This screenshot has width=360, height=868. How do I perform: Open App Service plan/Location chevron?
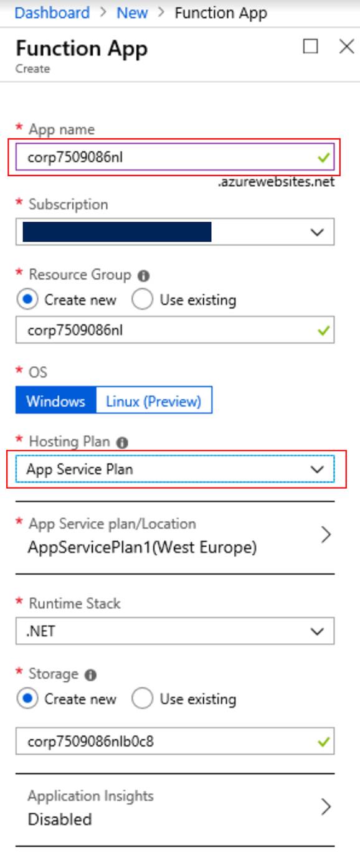[325, 535]
